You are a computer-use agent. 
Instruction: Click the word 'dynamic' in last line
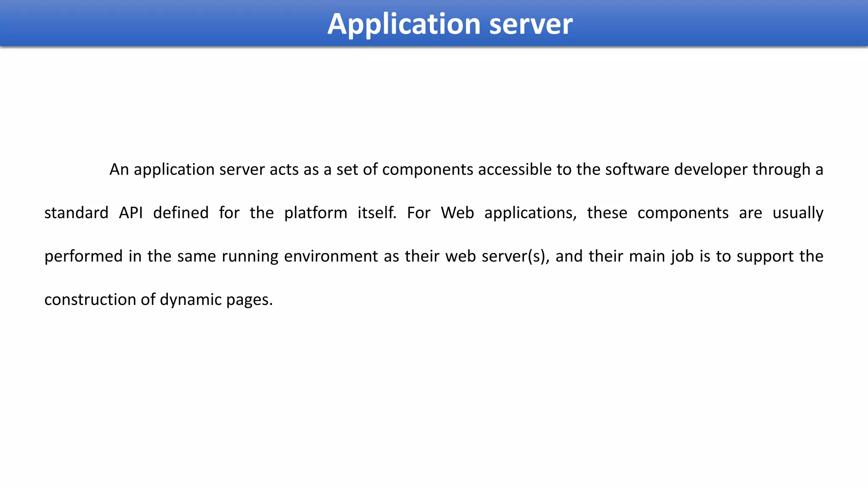[x=191, y=299]
